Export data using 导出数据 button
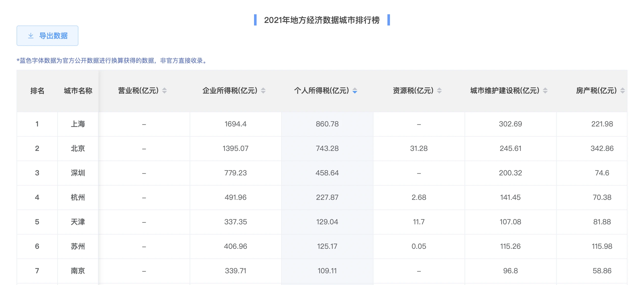Viewport: 644px width, 285px height. [x=47, y=36]
